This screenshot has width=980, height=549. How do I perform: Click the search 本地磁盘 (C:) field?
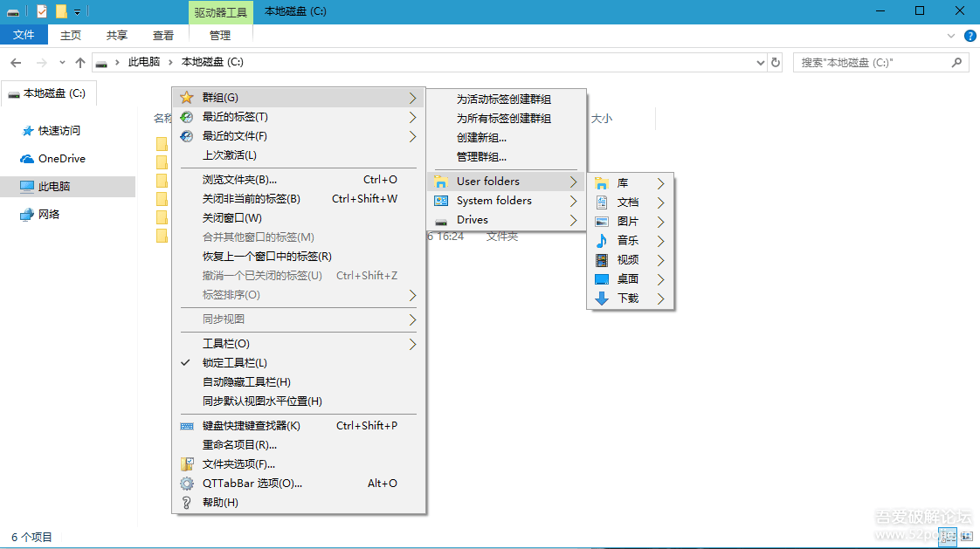click(881, 63)
